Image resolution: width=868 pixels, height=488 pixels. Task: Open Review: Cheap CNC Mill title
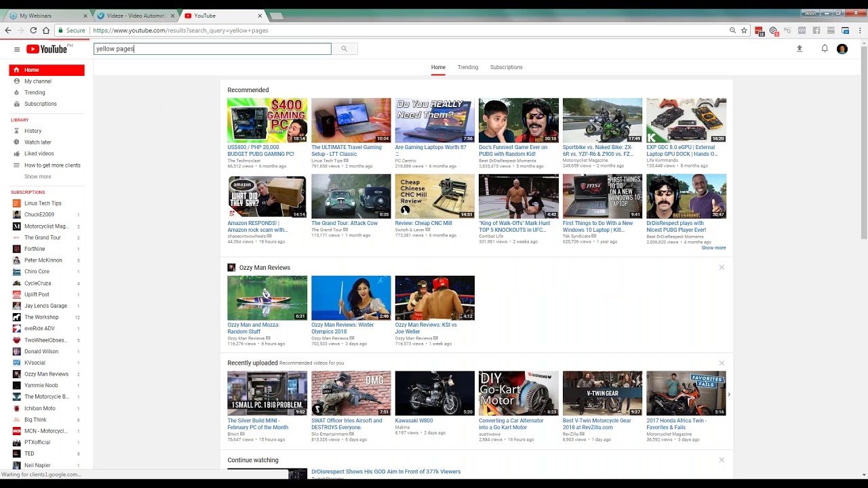(x=423, y=223)
